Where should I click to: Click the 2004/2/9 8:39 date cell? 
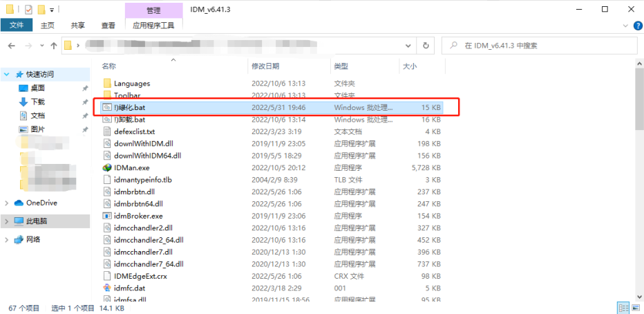[274, 180]
